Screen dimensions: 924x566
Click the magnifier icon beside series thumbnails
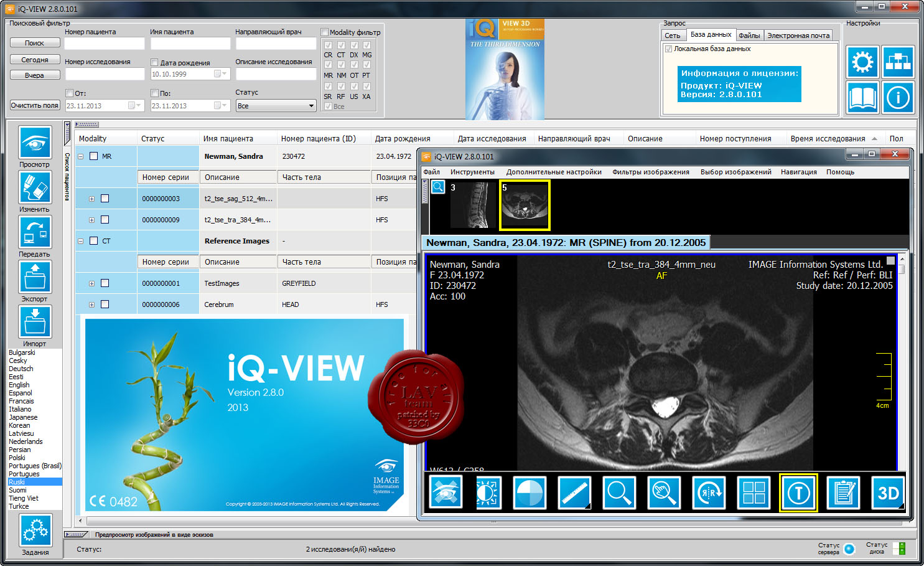tap(438, 187)
